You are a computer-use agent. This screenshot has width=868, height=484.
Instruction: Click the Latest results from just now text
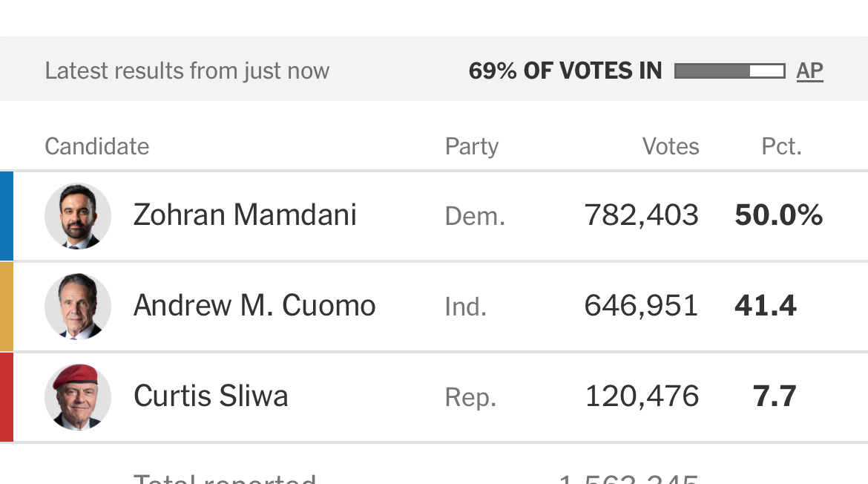pyautogui.click(x=187, y=71)
